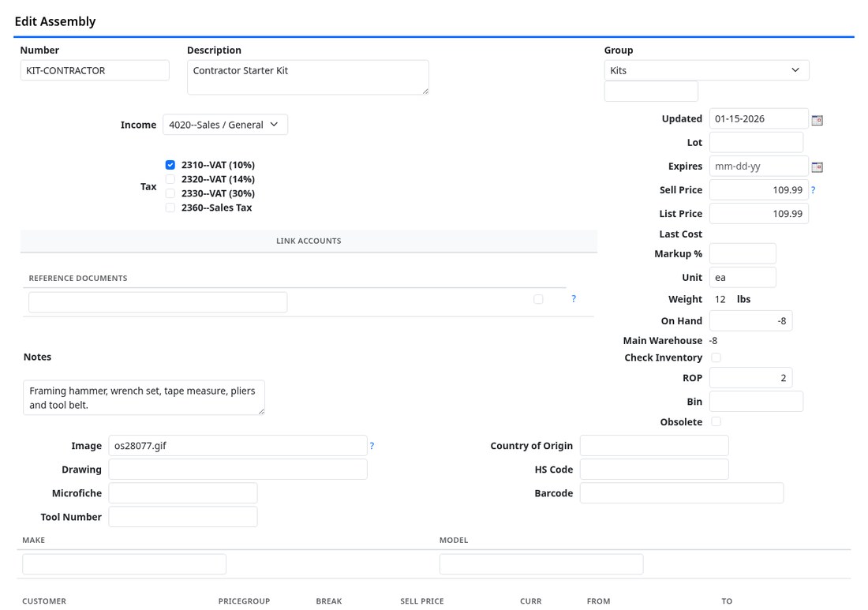Click the Markup % input field

click(743, 253)
